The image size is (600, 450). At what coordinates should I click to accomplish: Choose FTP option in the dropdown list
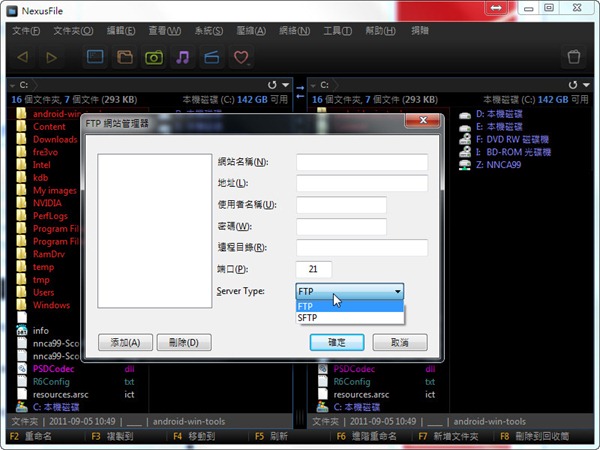pos(349,306)
